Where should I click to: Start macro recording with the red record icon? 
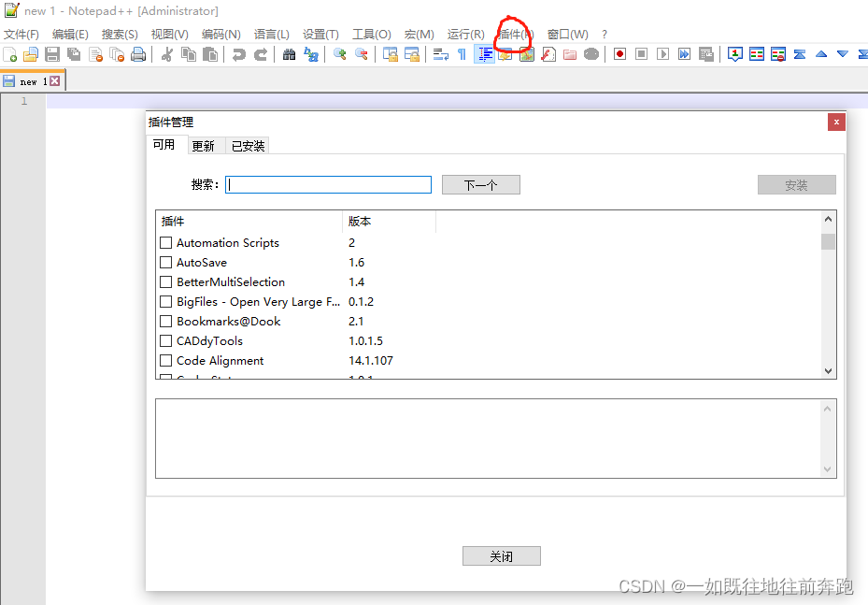(619, 53)
